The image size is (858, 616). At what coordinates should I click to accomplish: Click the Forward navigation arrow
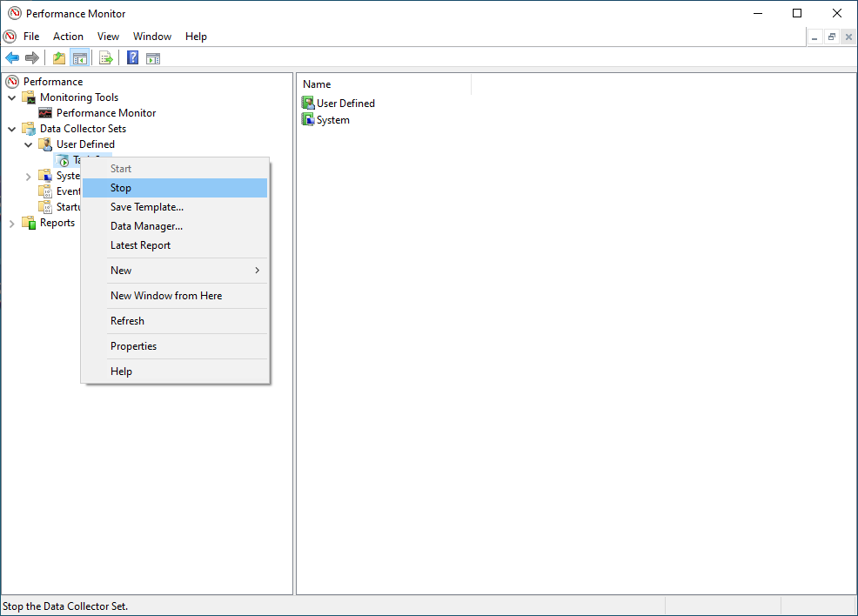pyautogui.click(x=31, y=57)
